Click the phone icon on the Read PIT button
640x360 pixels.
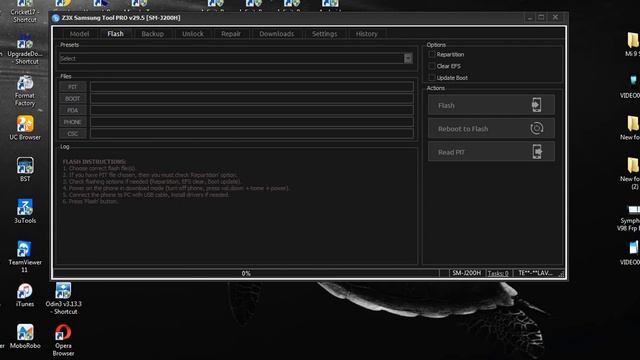click(x=537, y=151)
